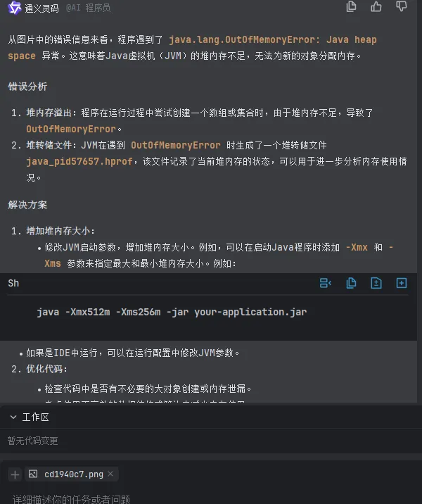Click the image icon of cd1940c7.png
This screenshot has width=422, height=504.
pos(33,474)
